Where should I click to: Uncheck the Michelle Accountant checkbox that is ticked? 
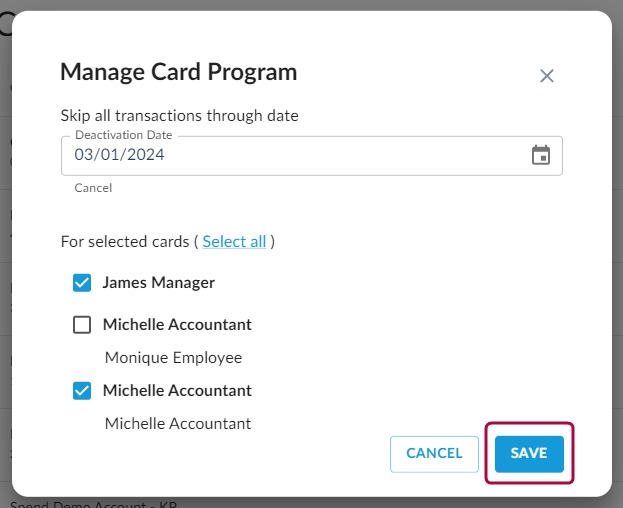(82, 391)
